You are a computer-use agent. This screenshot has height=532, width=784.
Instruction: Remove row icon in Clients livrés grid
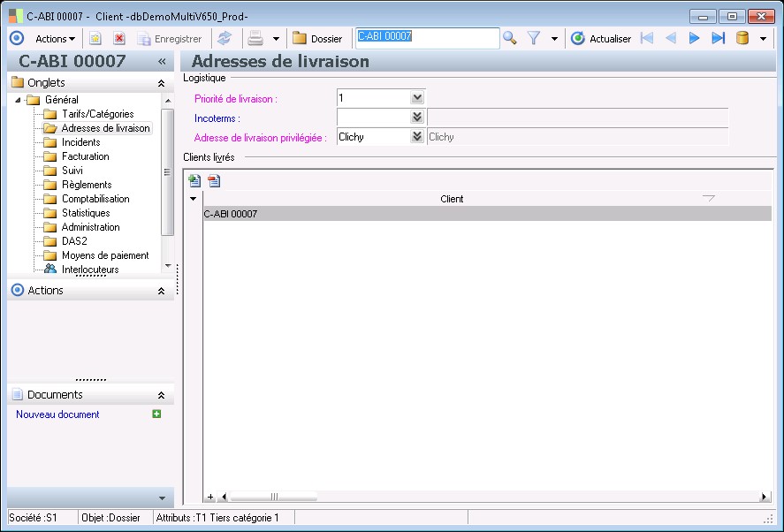214,181
